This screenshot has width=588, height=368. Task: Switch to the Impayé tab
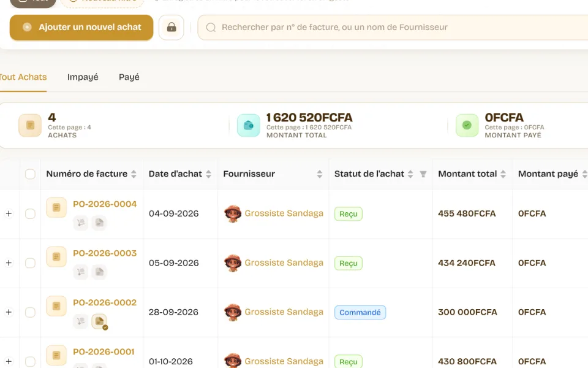(83, 77)
